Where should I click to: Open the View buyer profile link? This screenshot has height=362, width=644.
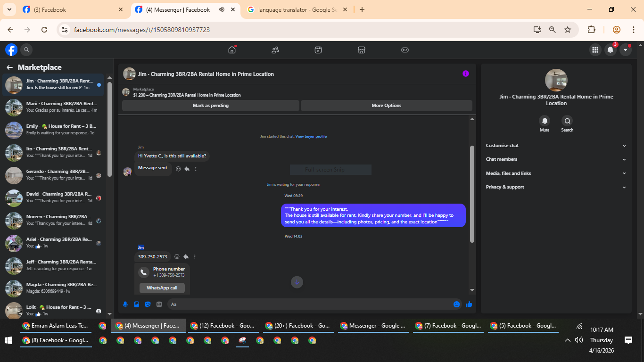point(311,136)
